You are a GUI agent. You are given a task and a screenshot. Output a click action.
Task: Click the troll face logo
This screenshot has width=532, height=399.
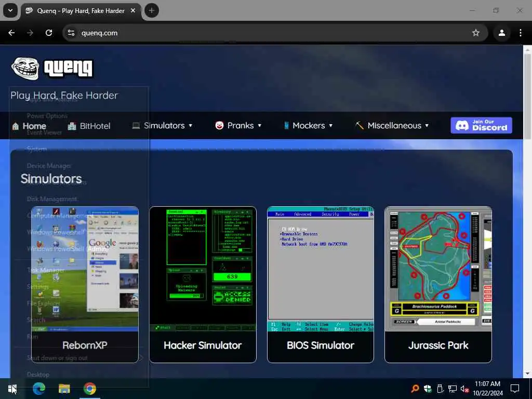(x=25, y=68)
